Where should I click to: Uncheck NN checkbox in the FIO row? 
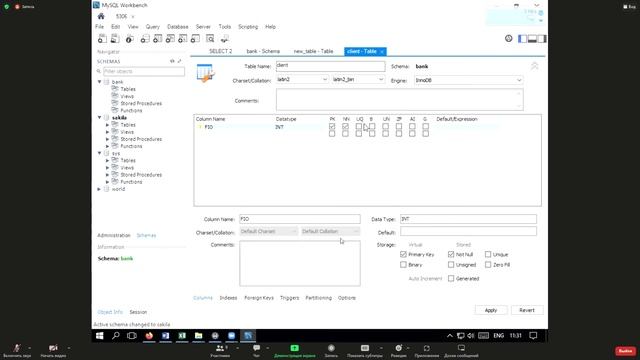coord(345,127)
